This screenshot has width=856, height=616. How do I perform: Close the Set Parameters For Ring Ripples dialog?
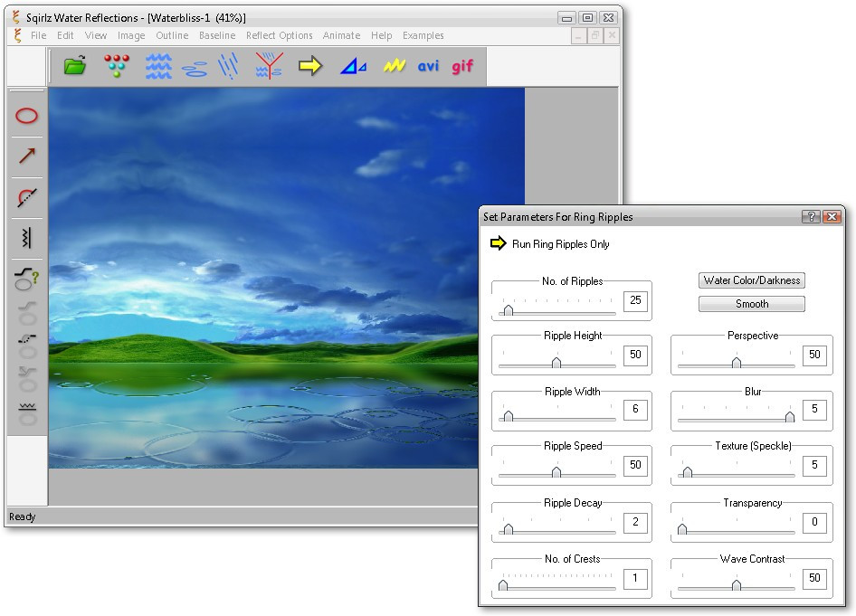click(x=832, y=216)
